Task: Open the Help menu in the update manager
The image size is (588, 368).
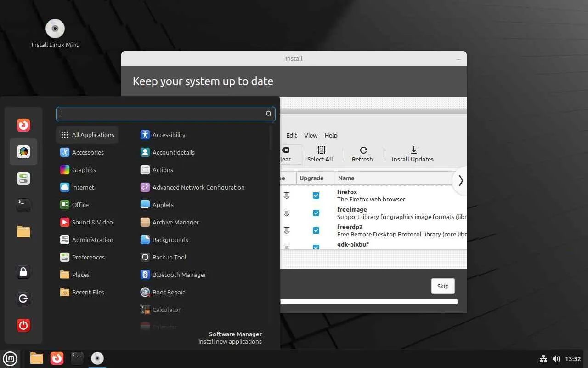Action: [x=331, y=135]
